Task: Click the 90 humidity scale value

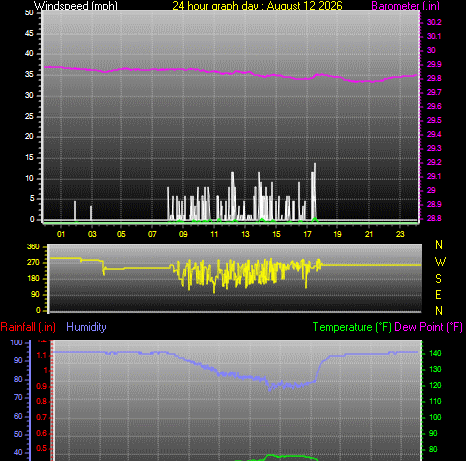Action: tap(18, 361)
